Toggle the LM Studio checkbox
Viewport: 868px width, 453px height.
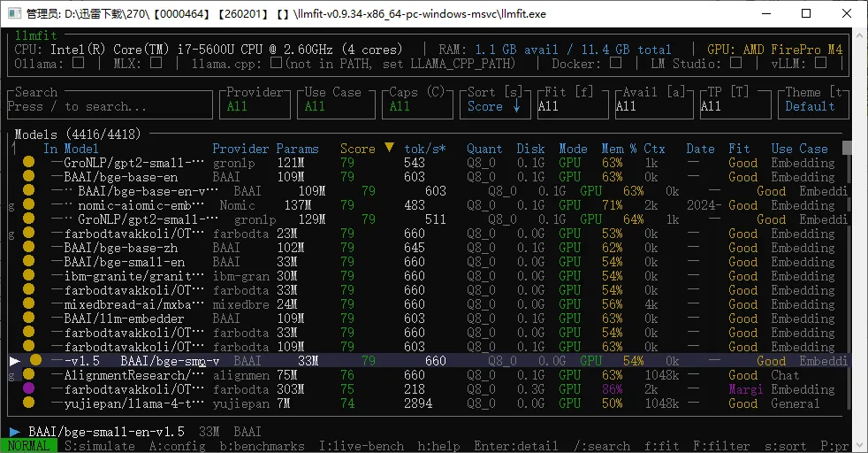click(735, 63)
